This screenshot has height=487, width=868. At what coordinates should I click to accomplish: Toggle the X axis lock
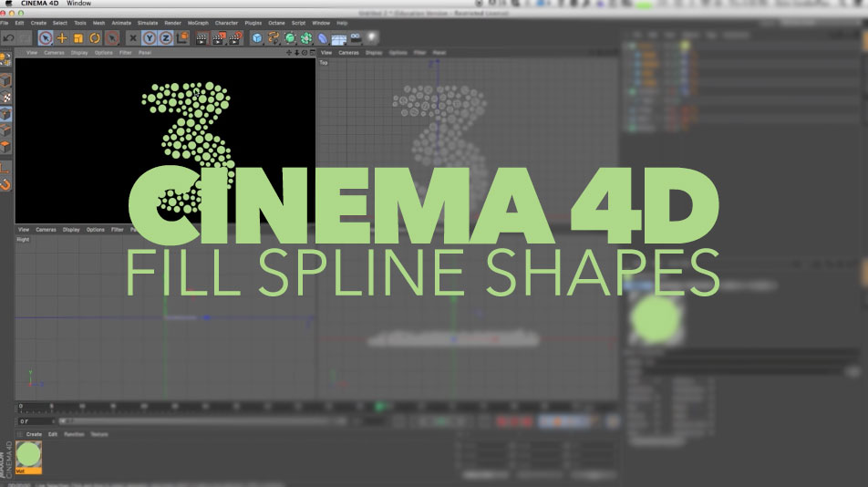click(x=132, y=38)
